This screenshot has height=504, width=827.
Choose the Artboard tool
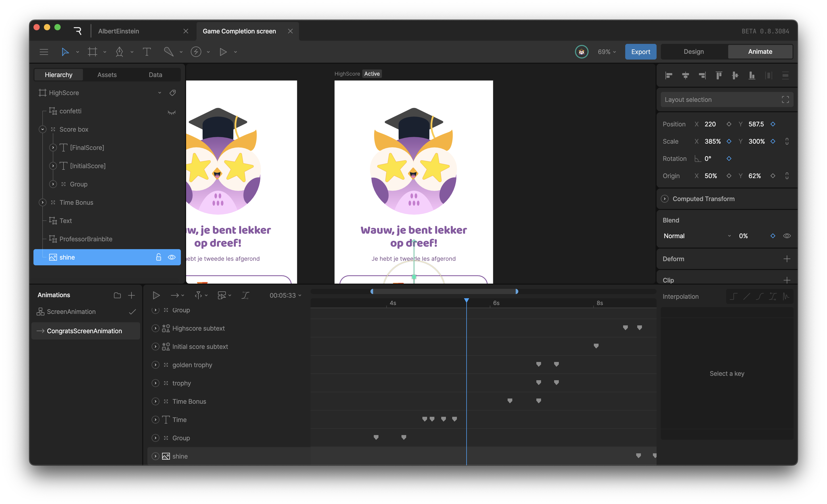[x=92, y=52]
